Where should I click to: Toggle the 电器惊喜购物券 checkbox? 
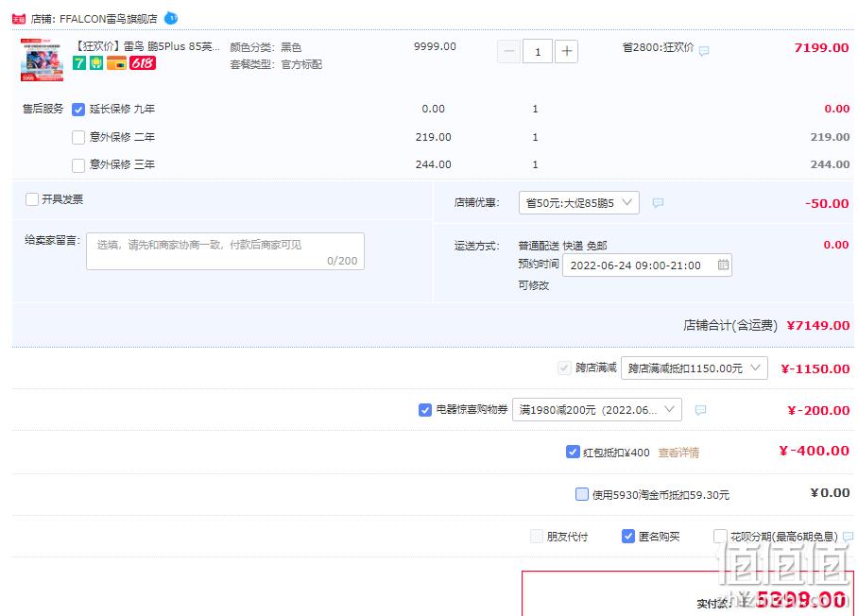pos(425,410)
